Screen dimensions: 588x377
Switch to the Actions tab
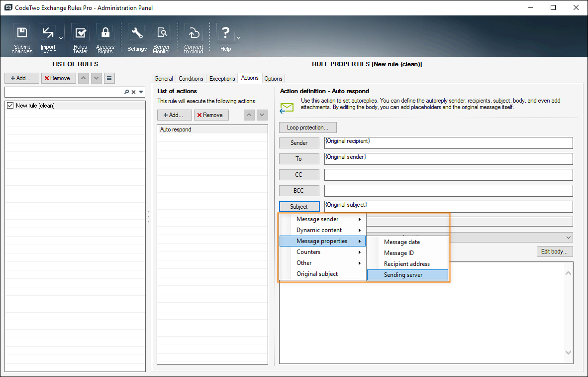250,78
